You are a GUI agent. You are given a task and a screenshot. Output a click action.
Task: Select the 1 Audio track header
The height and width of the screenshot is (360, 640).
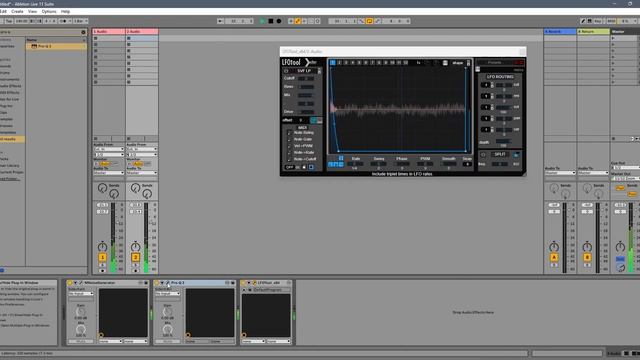(109, 31)
